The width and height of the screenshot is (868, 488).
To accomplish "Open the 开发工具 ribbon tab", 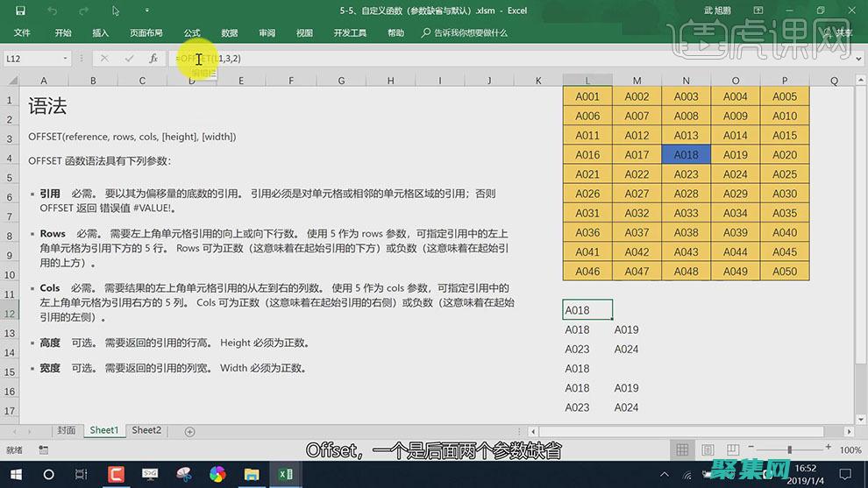I will (350, 32).
